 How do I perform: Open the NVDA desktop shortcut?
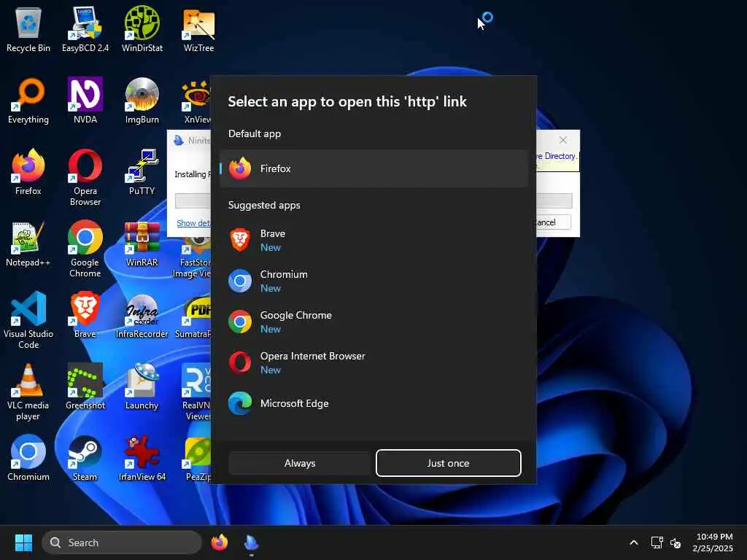click(85, 101)
